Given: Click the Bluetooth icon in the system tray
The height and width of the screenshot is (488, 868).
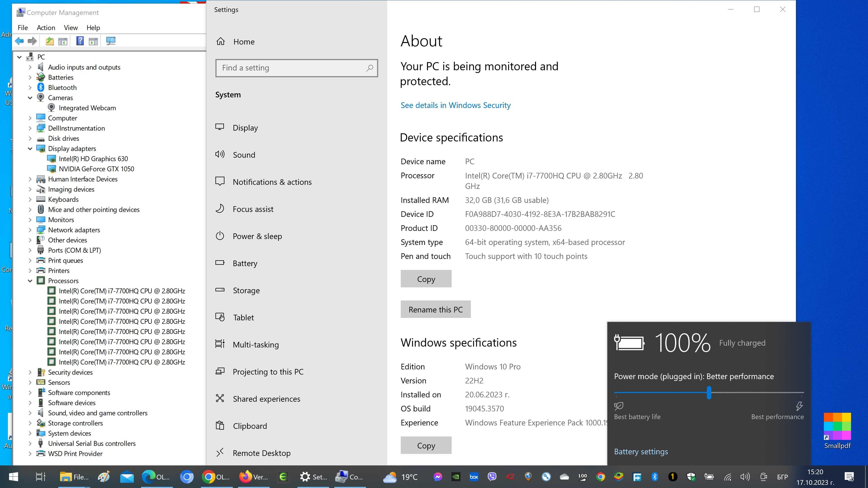Looking at the screenshot, I should [x=654, y=476].
